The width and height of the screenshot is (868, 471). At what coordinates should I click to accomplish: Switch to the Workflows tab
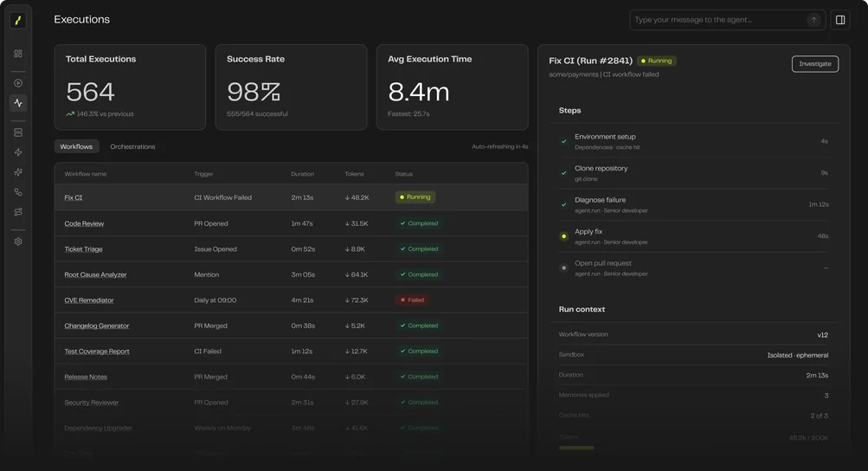tap(76, 146)
